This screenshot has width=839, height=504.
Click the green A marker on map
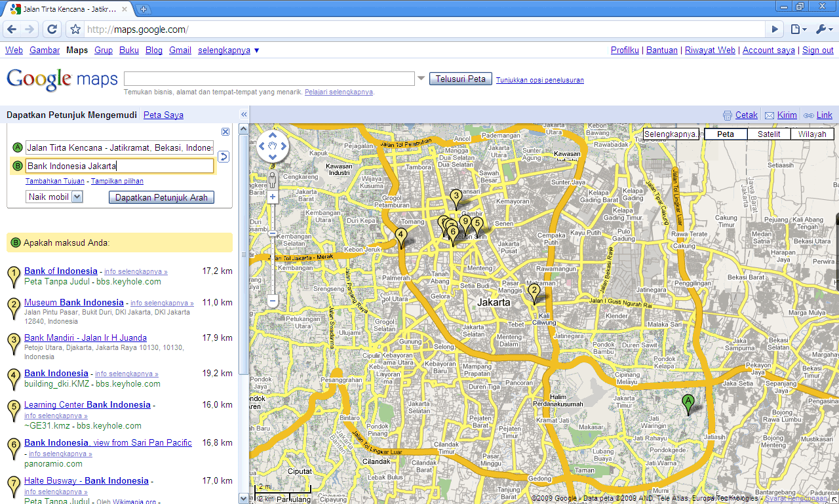tap(688, 404)
